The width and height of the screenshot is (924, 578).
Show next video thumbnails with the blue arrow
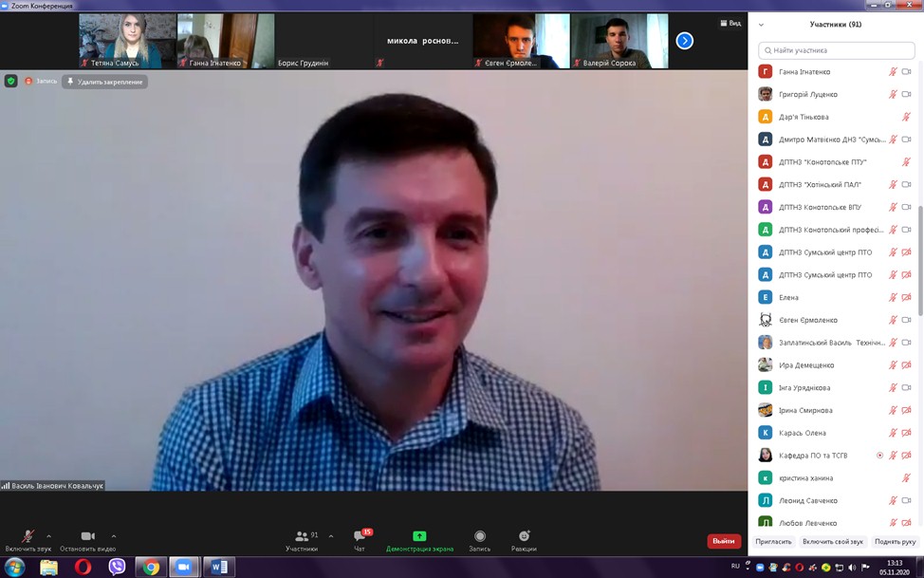pos(684,41)
